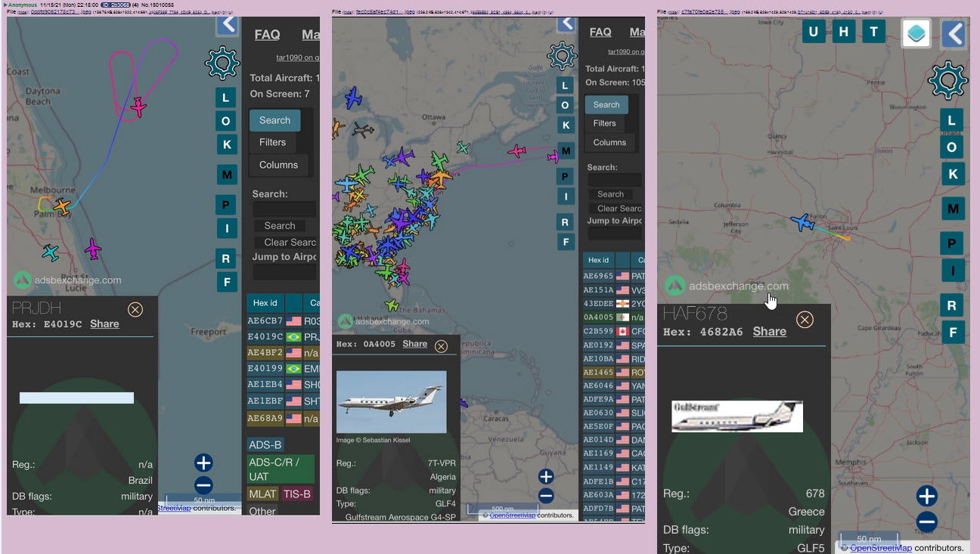Toggle I isolate button in middle screenshot
980x554 pixels.
coord(565,197)
